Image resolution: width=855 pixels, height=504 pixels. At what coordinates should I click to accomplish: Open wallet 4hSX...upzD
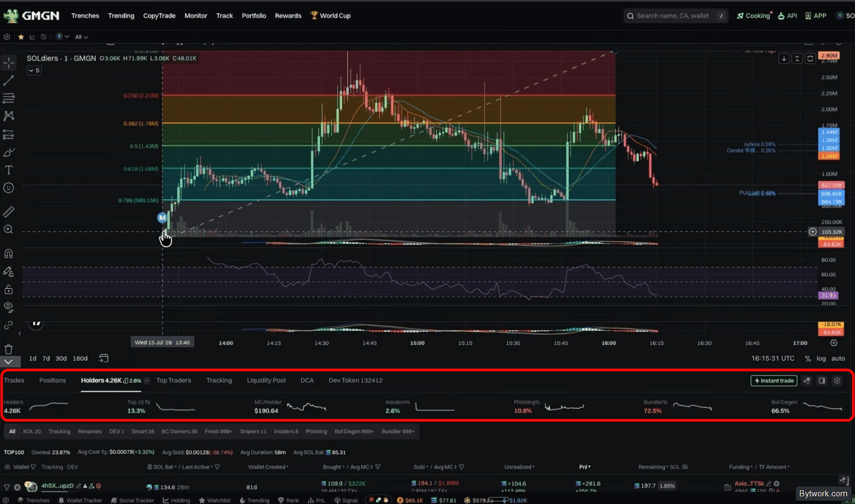point(57,486)
